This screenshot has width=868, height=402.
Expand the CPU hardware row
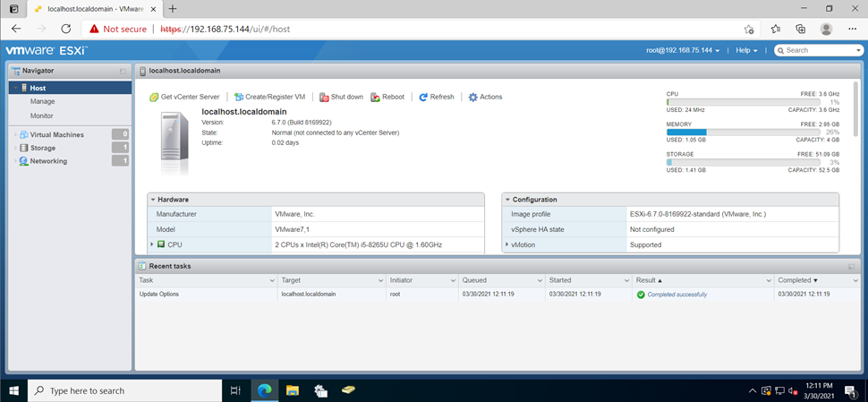coord(152,244)
